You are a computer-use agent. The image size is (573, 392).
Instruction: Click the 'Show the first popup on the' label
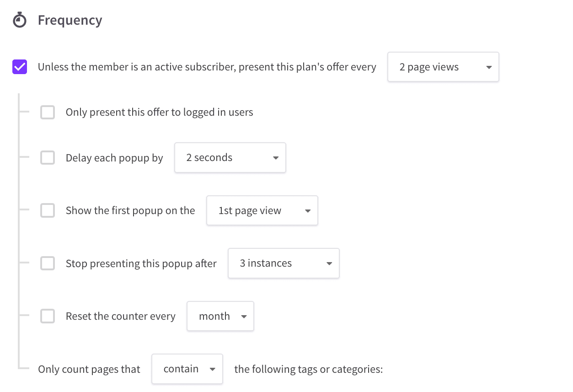pyautogui.click(x=130, y=210)
